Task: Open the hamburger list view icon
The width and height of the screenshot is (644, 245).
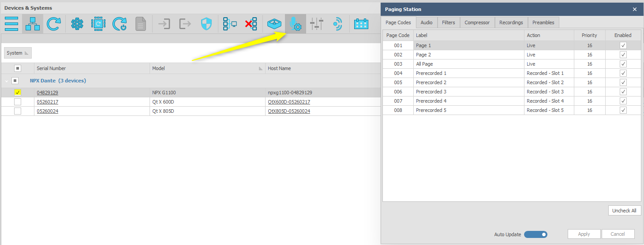Action: click(11, 24)
